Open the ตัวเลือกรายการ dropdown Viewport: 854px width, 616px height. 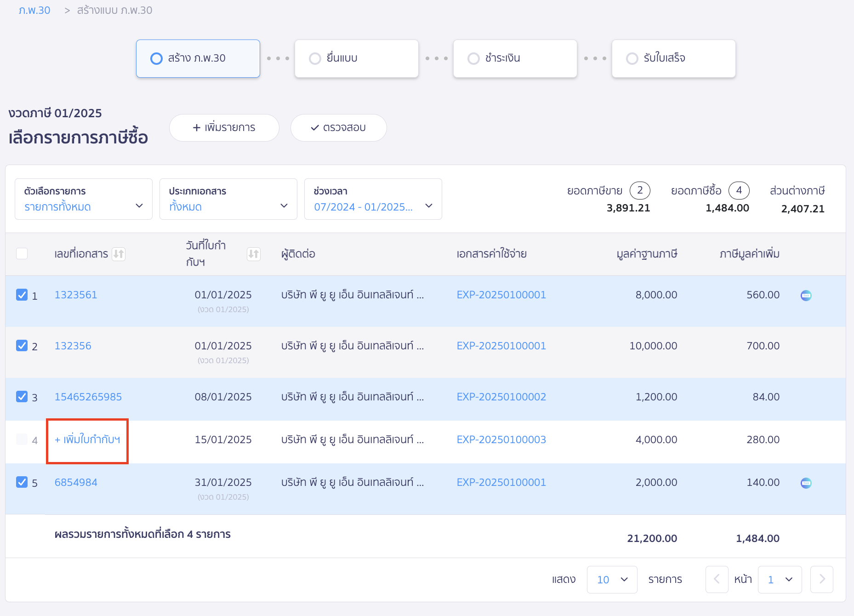click(84, 199)
